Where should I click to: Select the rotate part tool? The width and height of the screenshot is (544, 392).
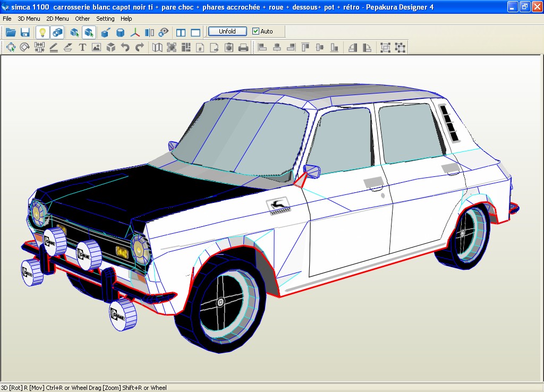24,47
